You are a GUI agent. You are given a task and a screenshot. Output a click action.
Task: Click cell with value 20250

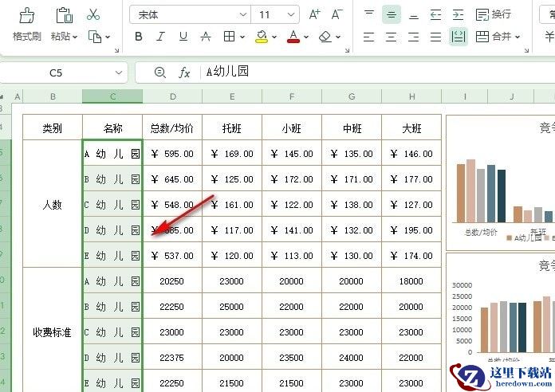coord(172,281)
